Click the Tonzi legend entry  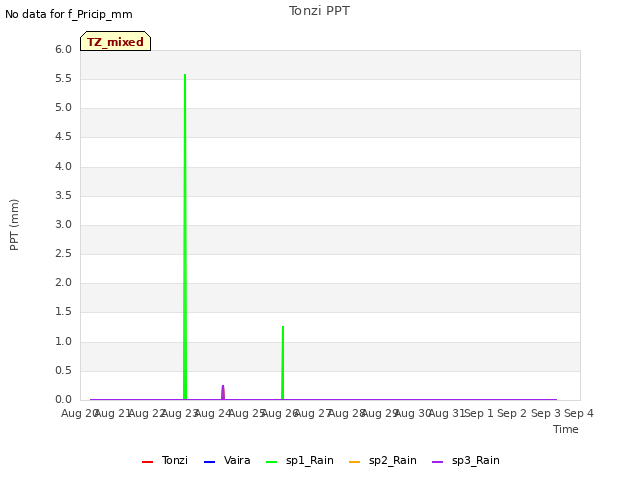[165, 460]
